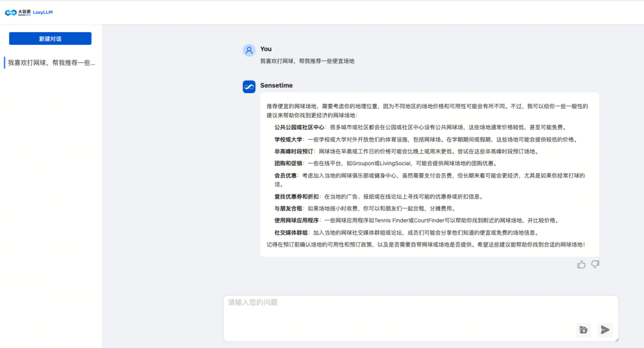The height and width of the screenshot is (348, 644).
Task: Click the bold text 使用网球应用程序
Action: (296, 220)
